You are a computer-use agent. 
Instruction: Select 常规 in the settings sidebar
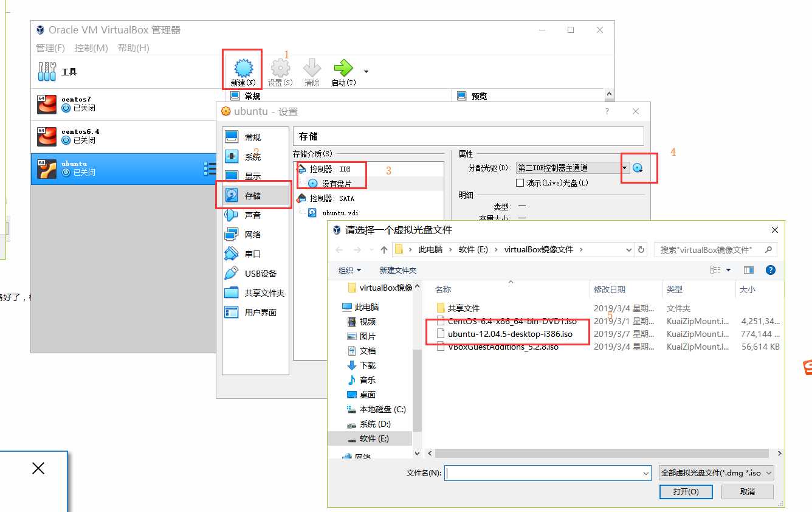click(x=255, y=137)
